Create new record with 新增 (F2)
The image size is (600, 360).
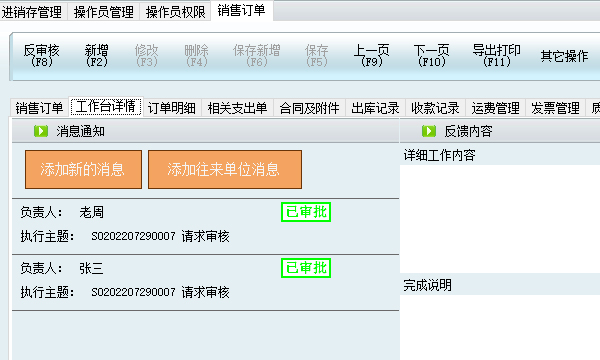click(x=96, y=56)
